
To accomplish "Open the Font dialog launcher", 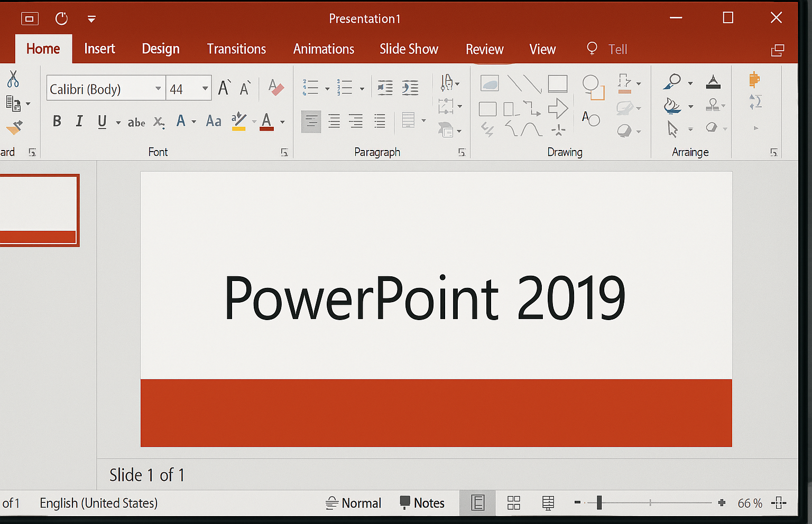I will click(x=284, y=152).
